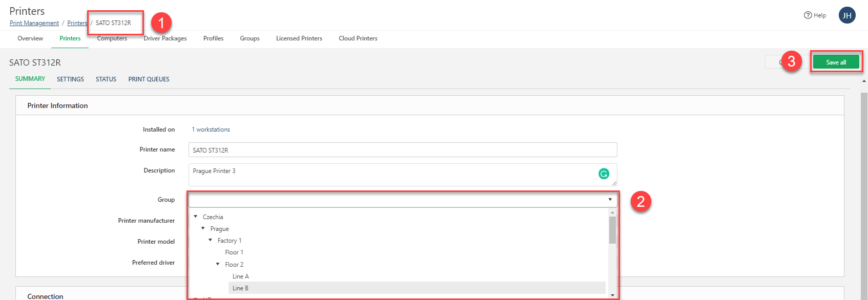Image resolution: width=868 pixels, height=300 pixels.
Task: Switch to the SETTINGS tab
Action: [x=70, y=79]
